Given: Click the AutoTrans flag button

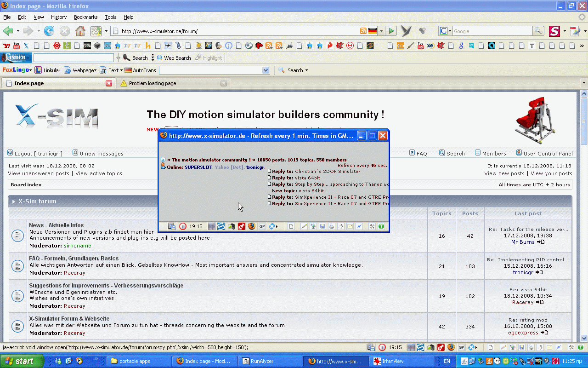Looking at the screenshot, I should 140,70.
